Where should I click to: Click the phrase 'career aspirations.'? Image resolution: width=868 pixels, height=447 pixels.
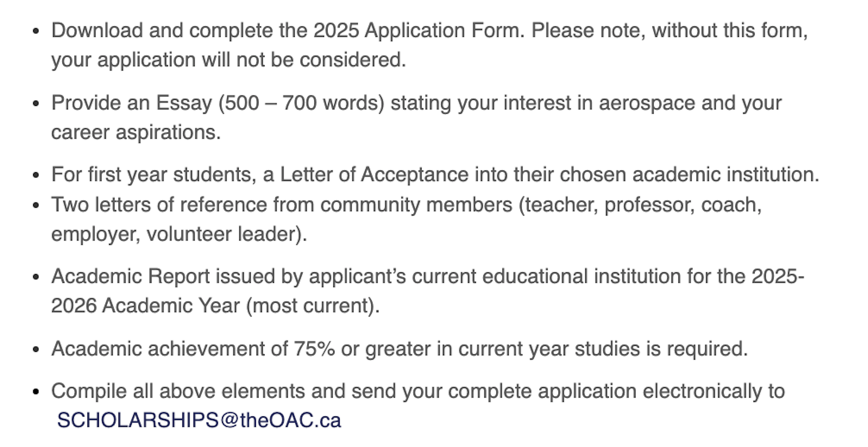136,132
